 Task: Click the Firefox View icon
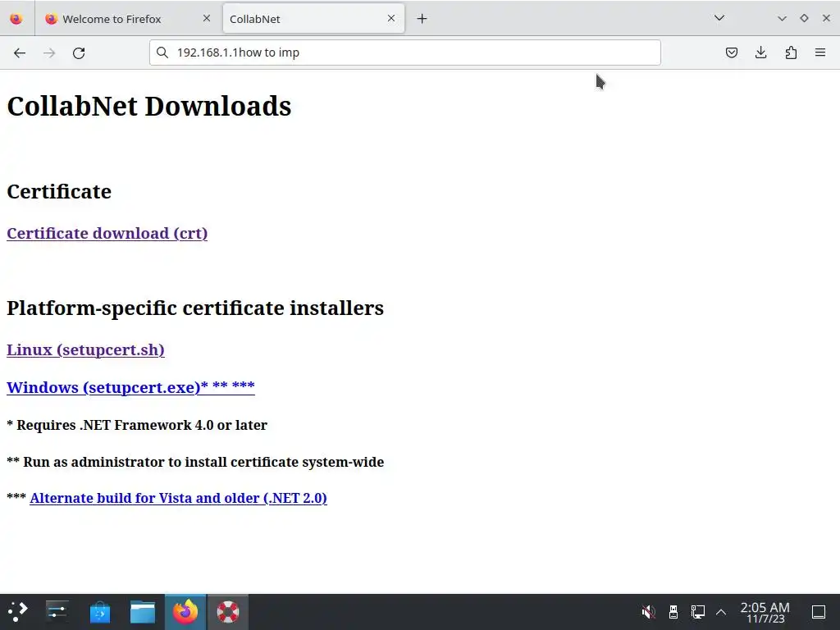(x=16, y=19)
